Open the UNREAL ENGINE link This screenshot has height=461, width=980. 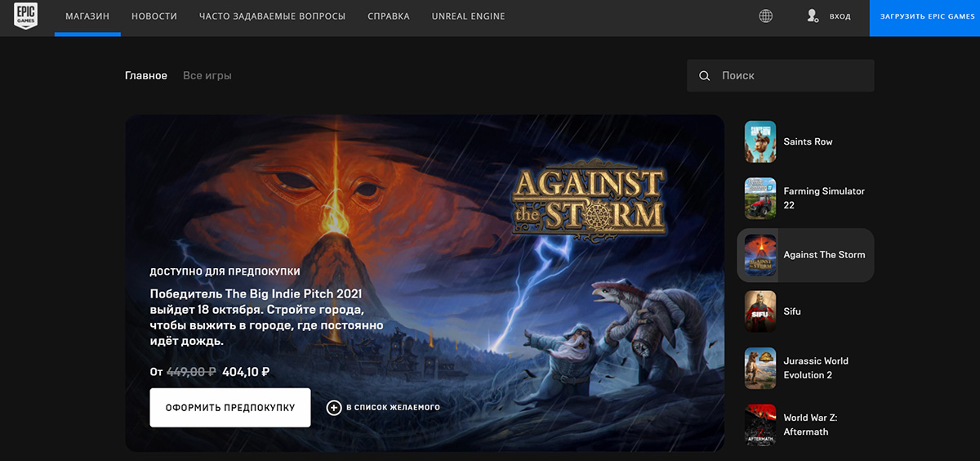point(469,16)
